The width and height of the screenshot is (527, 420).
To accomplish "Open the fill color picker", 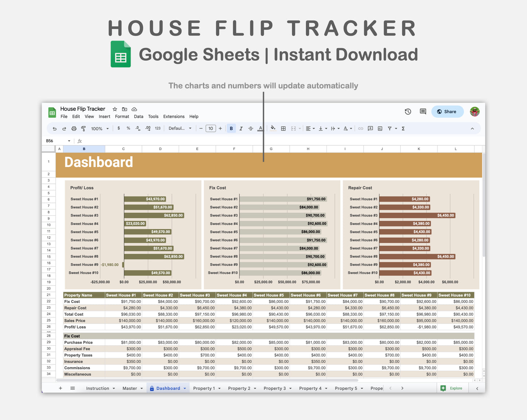I will coord(273,128).
